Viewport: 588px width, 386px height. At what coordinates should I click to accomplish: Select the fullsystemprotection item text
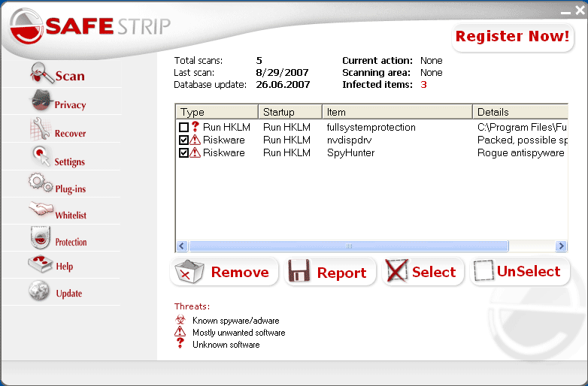(371, 128)
